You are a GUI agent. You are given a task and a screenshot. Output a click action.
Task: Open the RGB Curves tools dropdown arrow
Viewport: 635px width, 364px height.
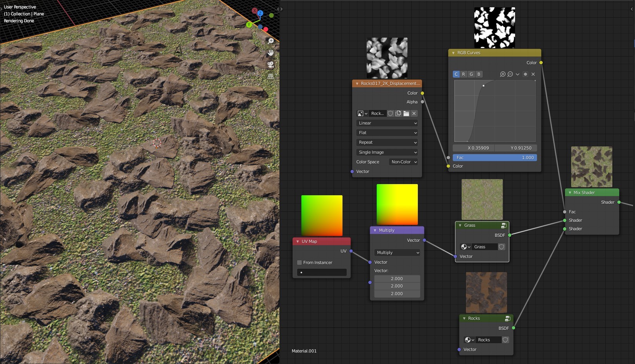(x=517, y=74)
